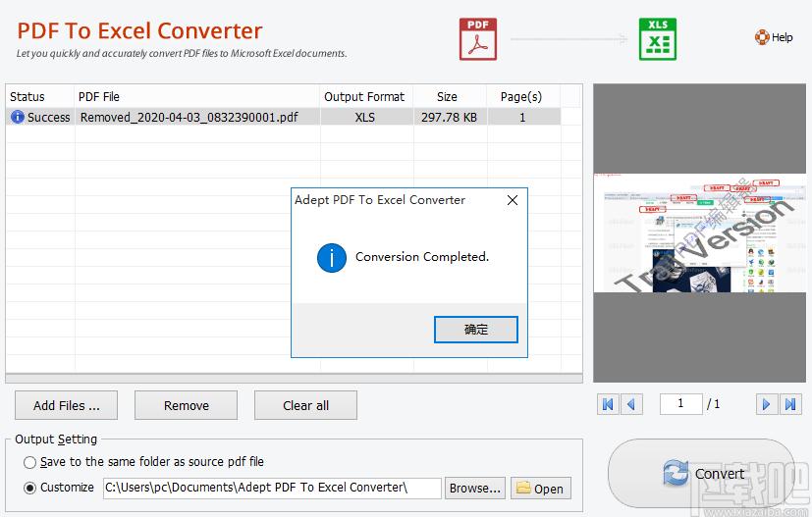Click the blue info icon beside Success status

pos(18,117)
